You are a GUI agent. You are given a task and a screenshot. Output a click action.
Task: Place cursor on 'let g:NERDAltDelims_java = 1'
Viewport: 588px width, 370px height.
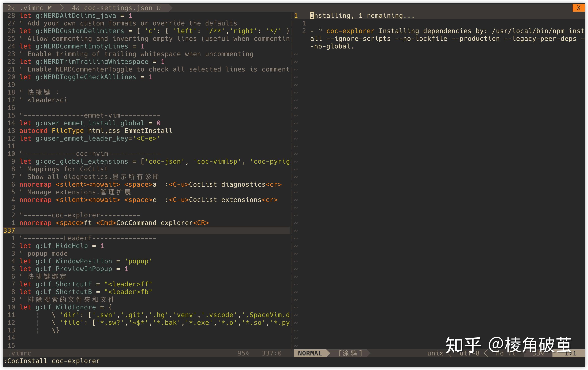76,16
